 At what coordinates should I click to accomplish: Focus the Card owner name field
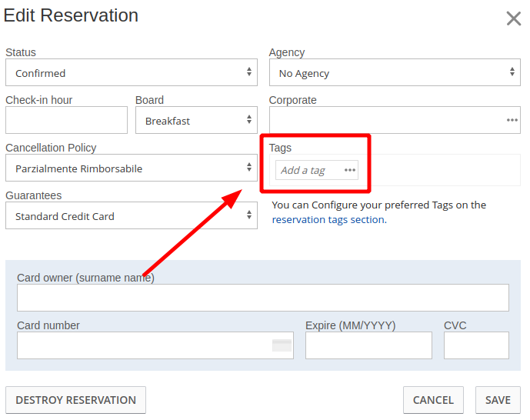(x=262, y=298)
